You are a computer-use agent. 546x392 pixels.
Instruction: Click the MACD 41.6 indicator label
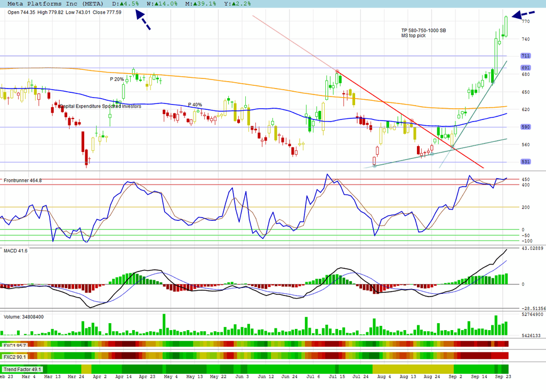[15, 251]
